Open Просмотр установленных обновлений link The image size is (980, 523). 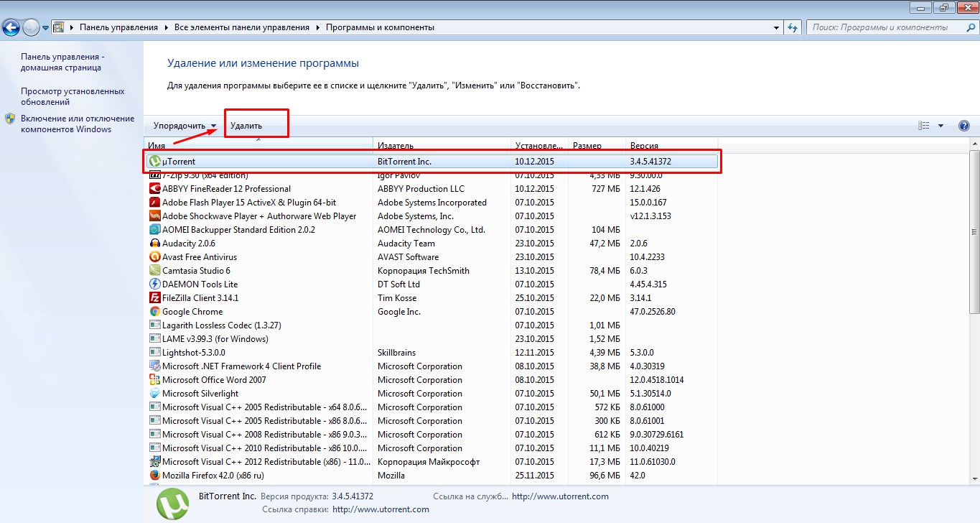tap(73, 96)
